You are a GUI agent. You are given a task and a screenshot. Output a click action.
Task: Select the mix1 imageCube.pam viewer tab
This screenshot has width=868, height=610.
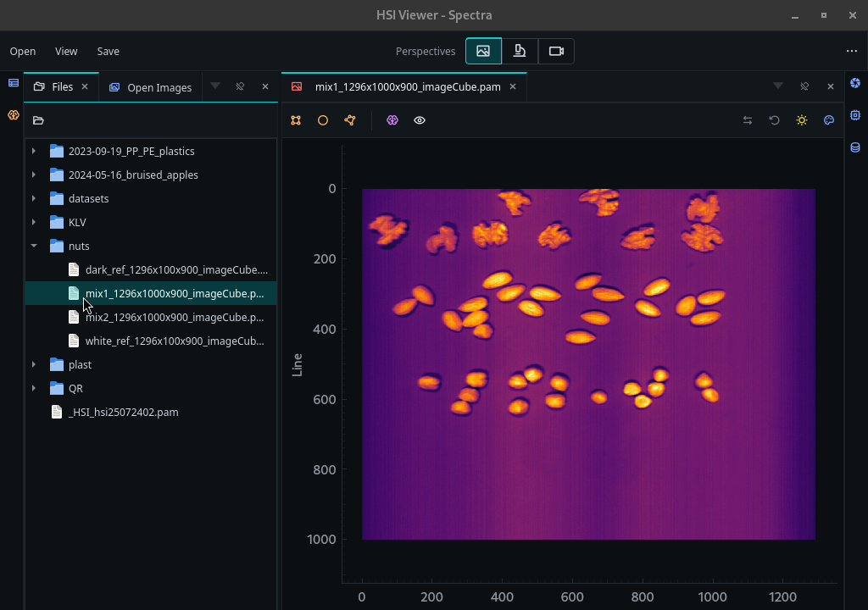click(404, 87)
